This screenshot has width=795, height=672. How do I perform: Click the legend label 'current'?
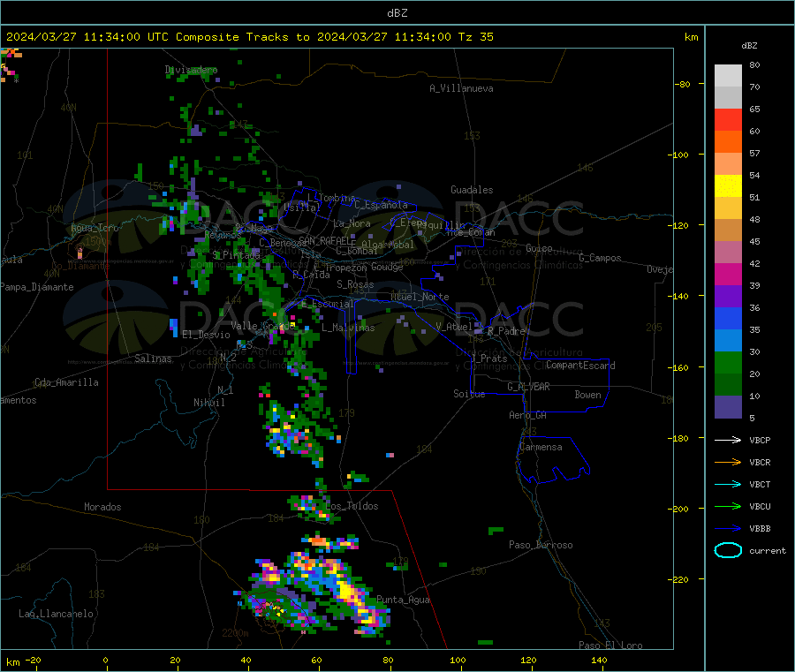click(x=768, y=551)
